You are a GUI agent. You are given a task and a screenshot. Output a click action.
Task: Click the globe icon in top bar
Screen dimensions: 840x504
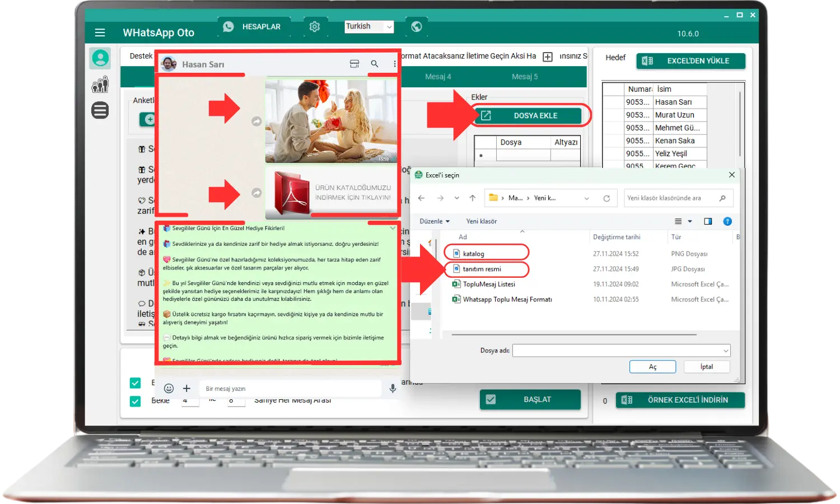click(416, 26)
